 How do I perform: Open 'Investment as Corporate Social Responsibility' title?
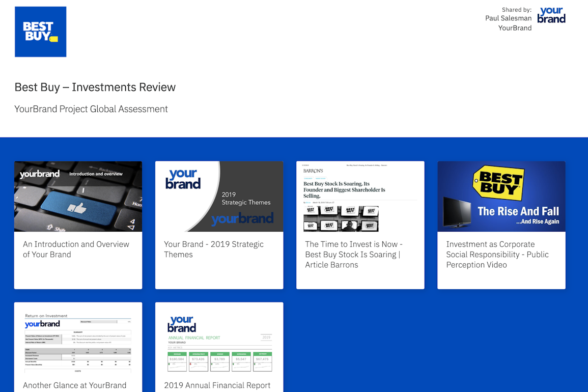[497, 255]
